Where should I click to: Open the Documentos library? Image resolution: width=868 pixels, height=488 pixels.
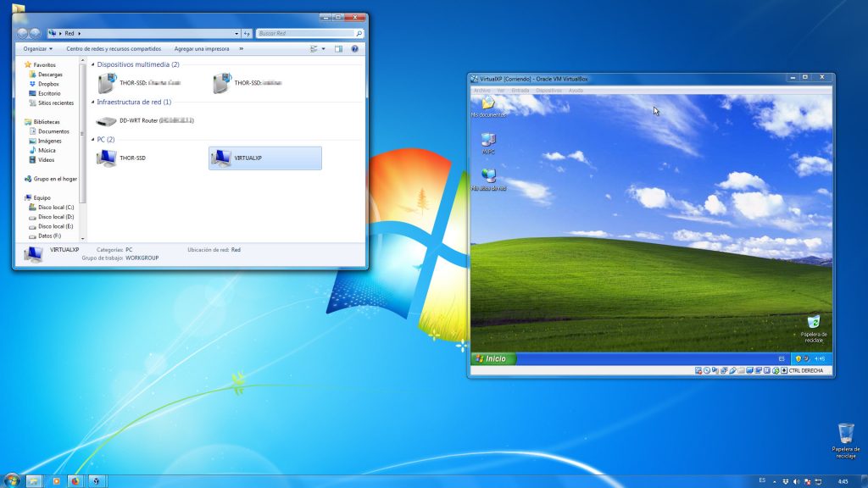[x=48, y=131]
